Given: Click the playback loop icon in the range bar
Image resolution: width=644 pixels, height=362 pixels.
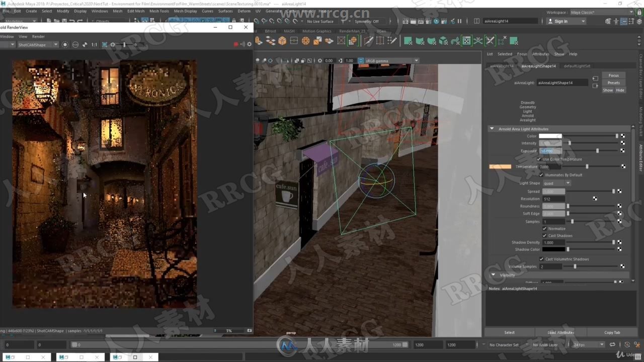Looking at the screenshot, I should tap(612, 345).
